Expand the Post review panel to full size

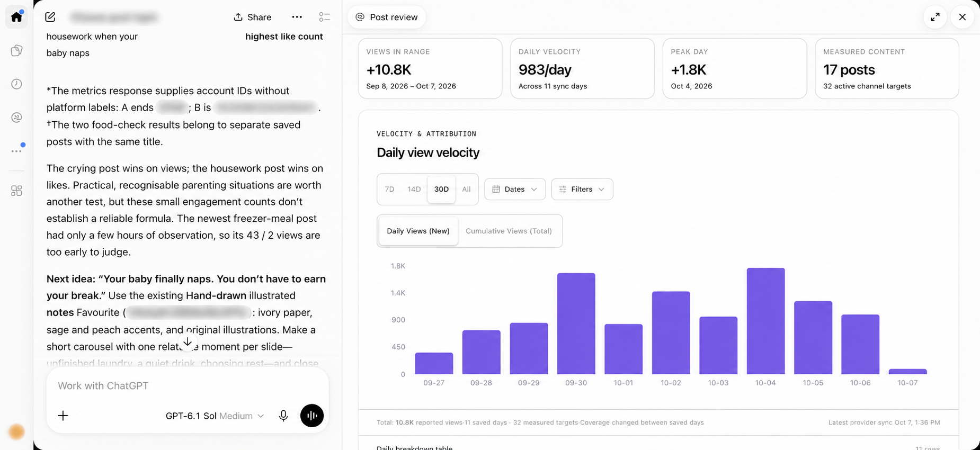[x=935, y=17]
